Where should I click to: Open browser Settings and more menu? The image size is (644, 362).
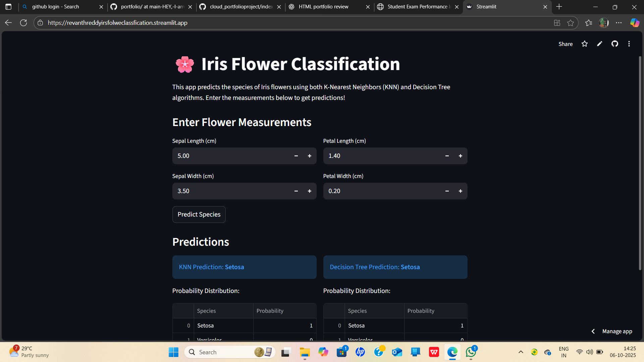pos(619,23)
